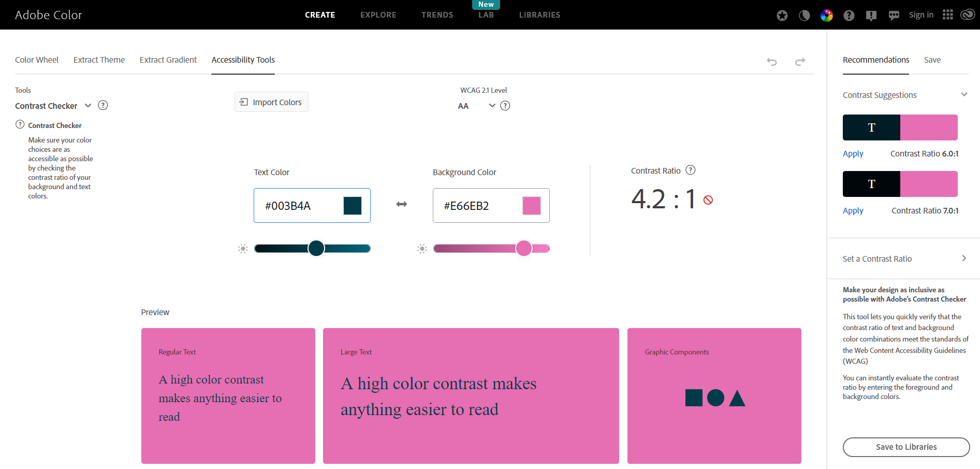Expand the Contrast Checker tools dropdown

pos(88,106)
